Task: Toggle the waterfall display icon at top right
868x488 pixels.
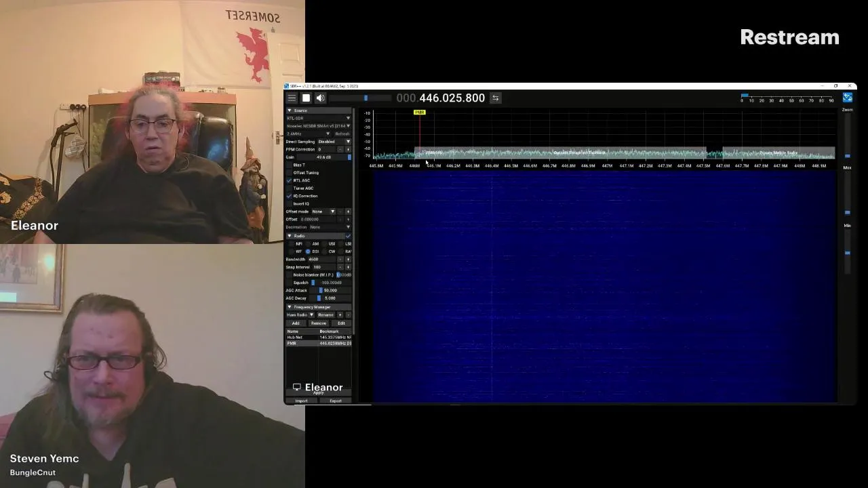Action: click(x=847, y=98)
